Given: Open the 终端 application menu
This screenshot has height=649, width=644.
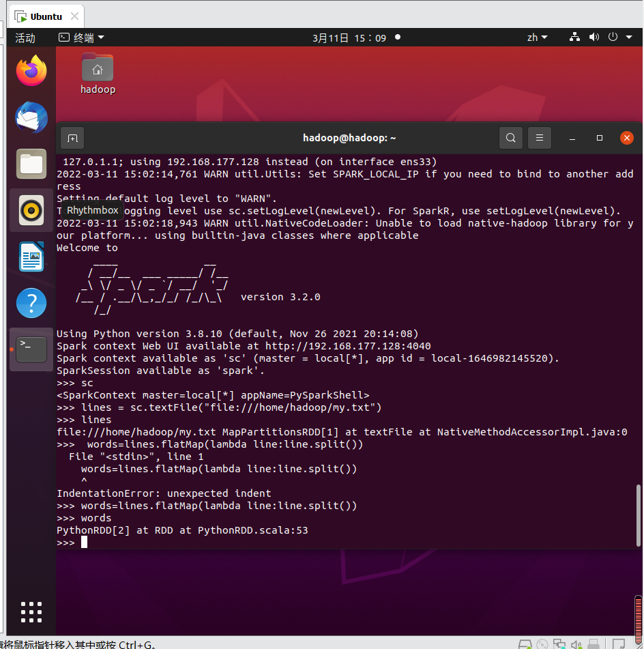Looking at the screenshot, I should pyautogui.click(x=82, y=38).
